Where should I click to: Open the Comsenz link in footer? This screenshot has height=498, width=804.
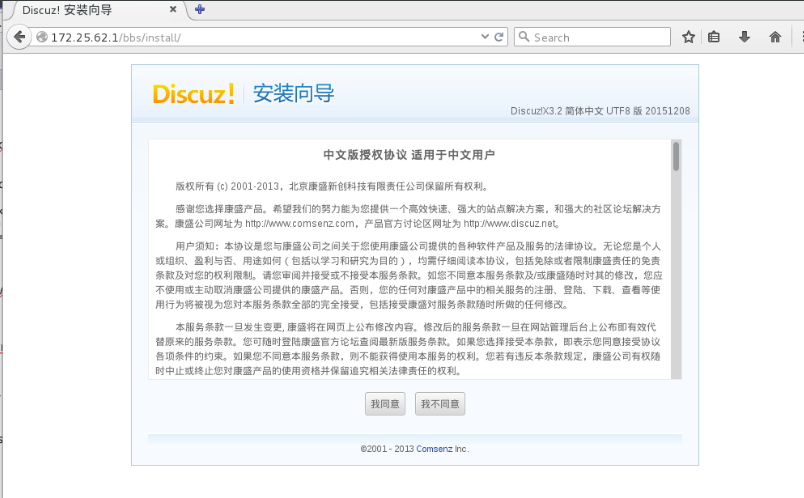[x=434, y=449]
